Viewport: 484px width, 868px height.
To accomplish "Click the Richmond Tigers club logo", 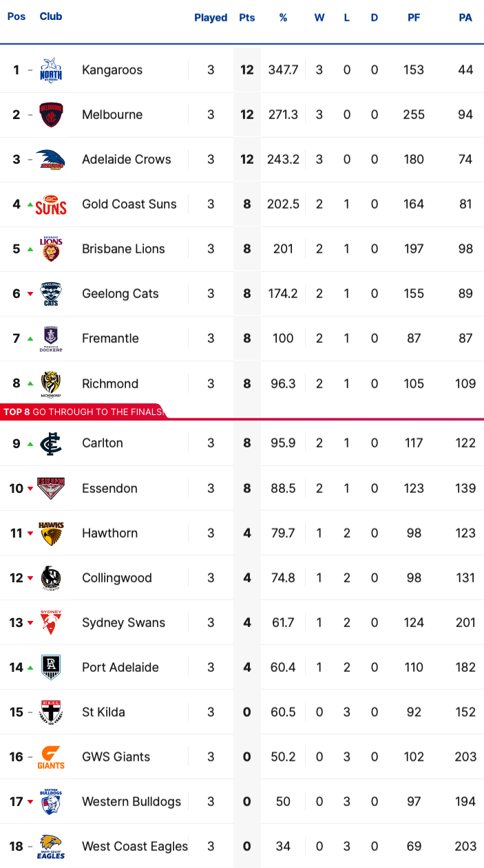I will pos(51,384).
